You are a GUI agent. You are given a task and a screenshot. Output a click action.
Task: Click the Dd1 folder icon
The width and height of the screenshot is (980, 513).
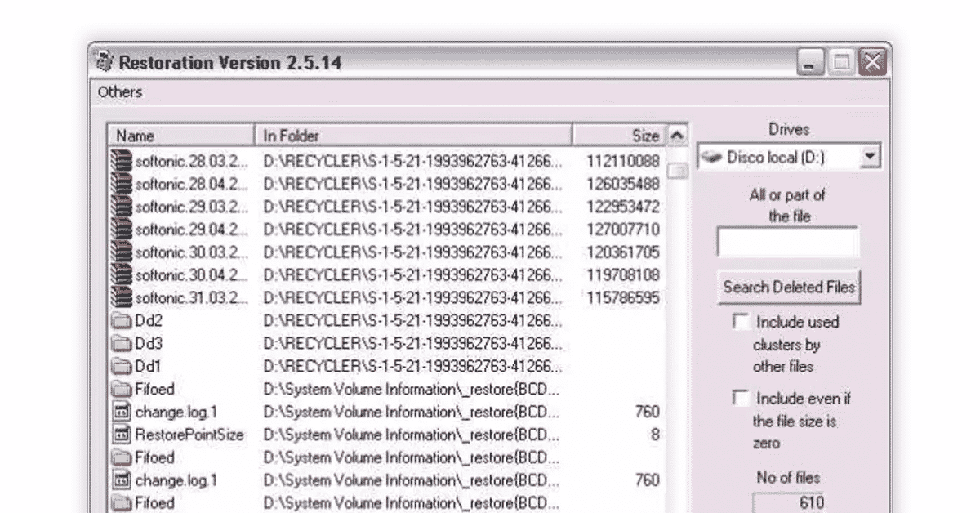coord(122,366)
